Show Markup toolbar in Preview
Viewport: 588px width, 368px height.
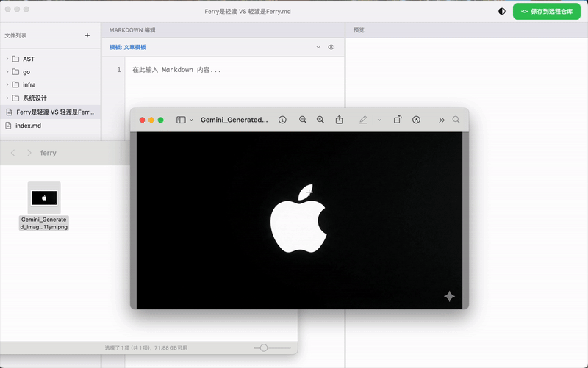pos(416,120)
